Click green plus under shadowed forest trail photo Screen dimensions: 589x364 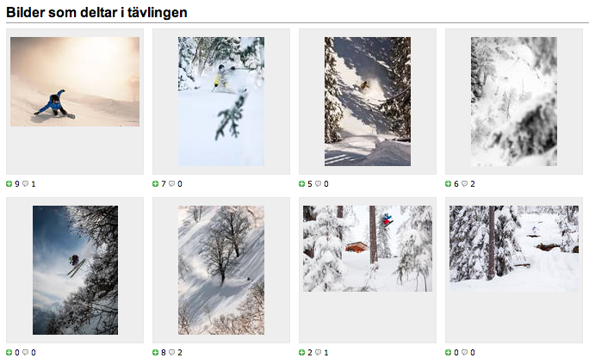click(x=301, y=183)
